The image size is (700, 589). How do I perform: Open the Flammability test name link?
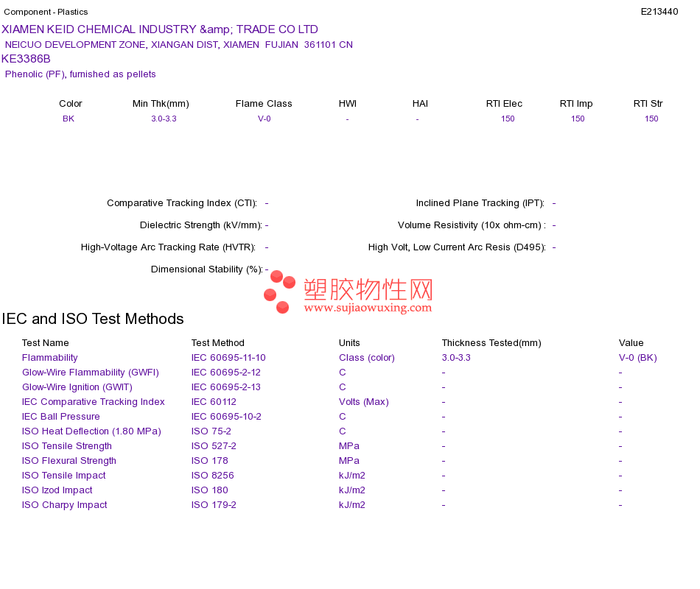pos(49,357)
